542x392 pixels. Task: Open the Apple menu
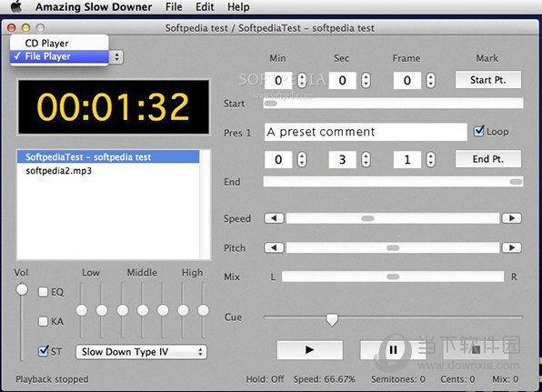tap(15, 6)
